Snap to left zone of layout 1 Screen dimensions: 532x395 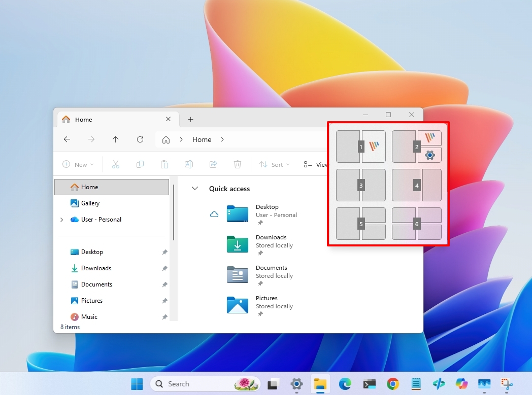click(348, 147)
